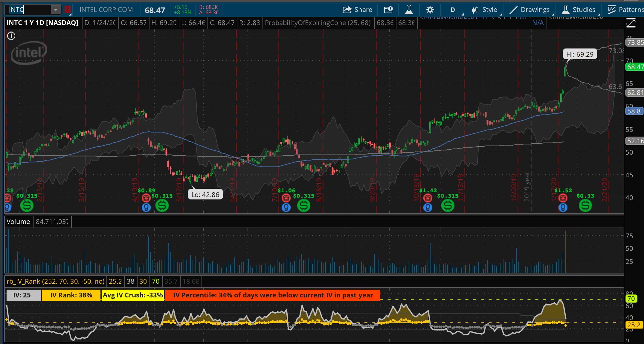Click the red alert badge beside INTC
The width and height of the screenshot is (644, 344).
click(x=68, y=10)
